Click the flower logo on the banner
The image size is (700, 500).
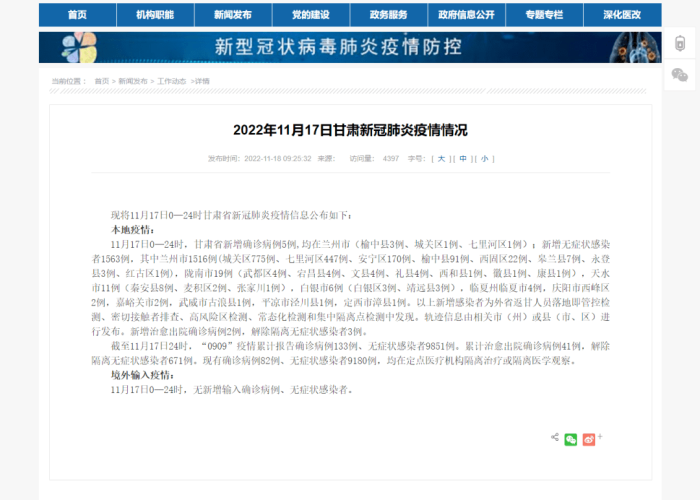(79, 47)
